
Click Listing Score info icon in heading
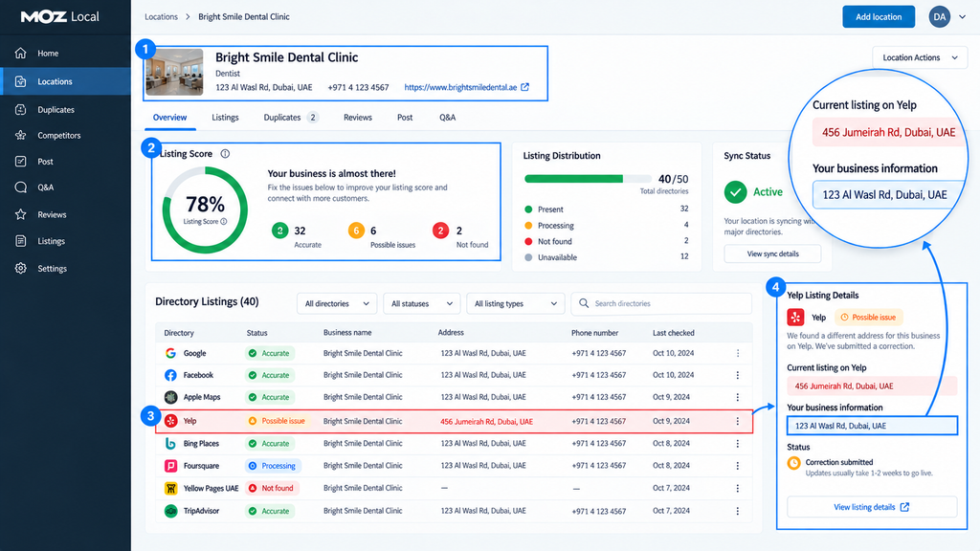pyautogui.click(x=225, y=154)
